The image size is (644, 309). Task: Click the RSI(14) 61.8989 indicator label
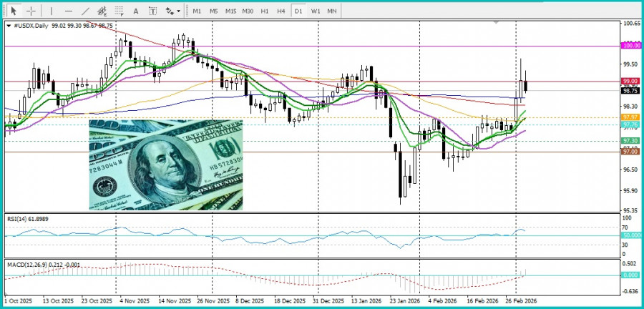(28, 219)
